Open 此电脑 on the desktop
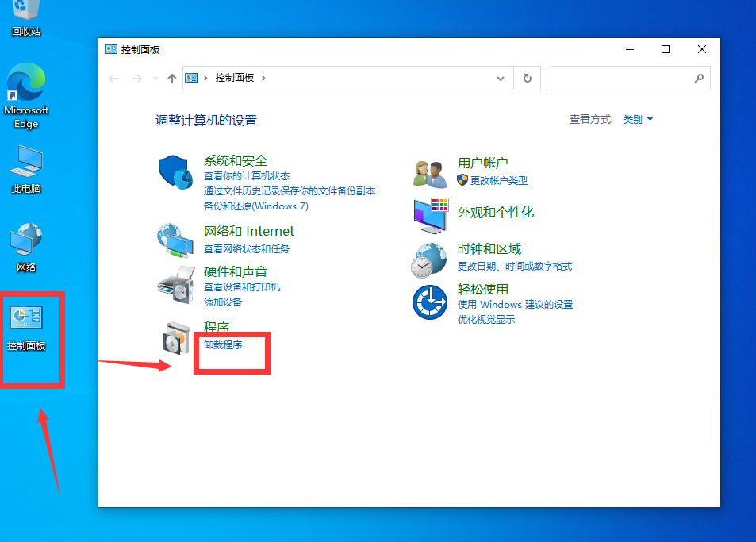Image resolution: width=756 pixels, height=542 pixels. 25,163
